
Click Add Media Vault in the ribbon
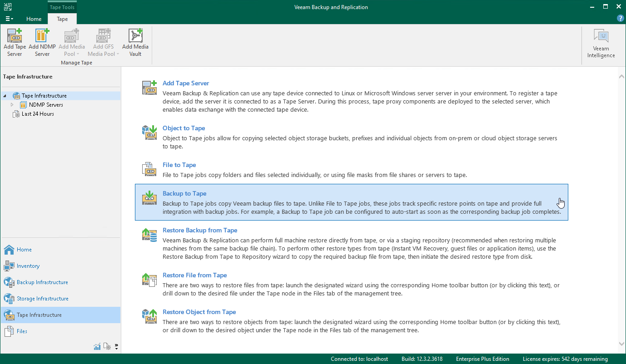click(x=135, y=43)
